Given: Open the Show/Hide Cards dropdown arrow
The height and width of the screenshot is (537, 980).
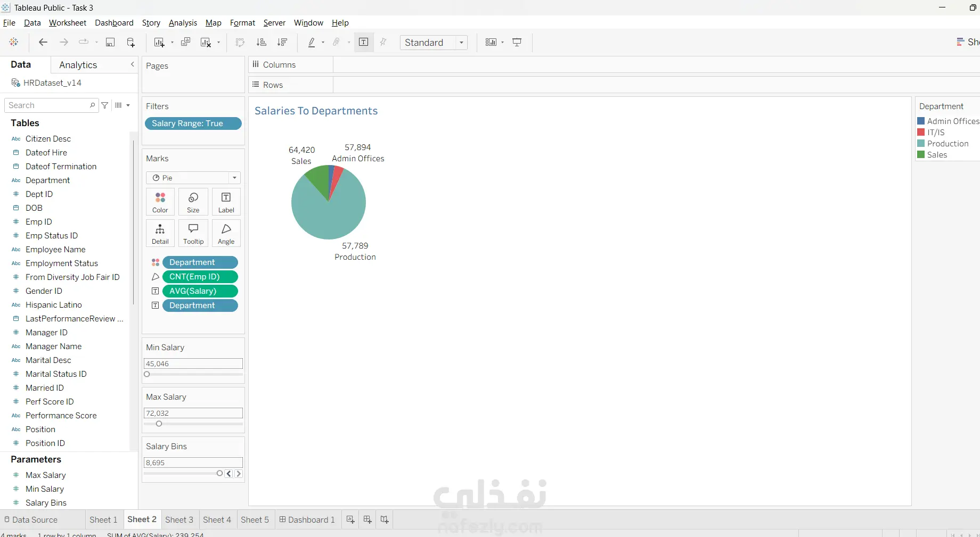Looking at the screenshot, I should pyautogui.click(x=502, y=43).
